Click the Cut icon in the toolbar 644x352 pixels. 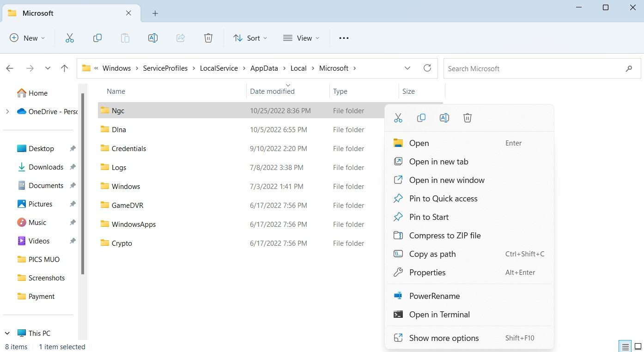coord(70,38)
